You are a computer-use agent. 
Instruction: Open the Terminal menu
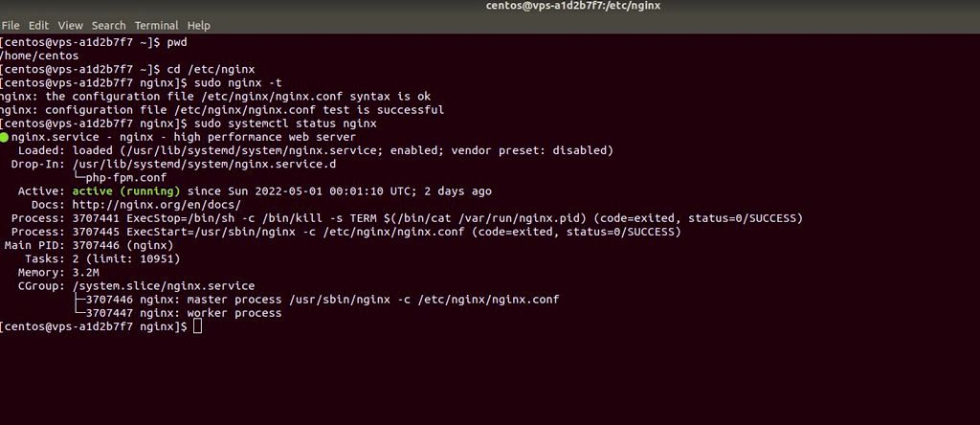[156, 26]
